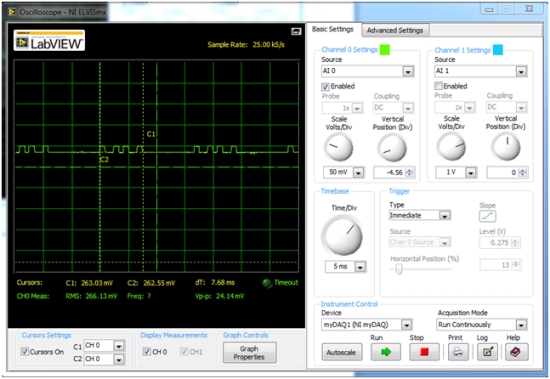Click the Print printer icon
This screenshot has height=379, width=550.
coord(458,352)
